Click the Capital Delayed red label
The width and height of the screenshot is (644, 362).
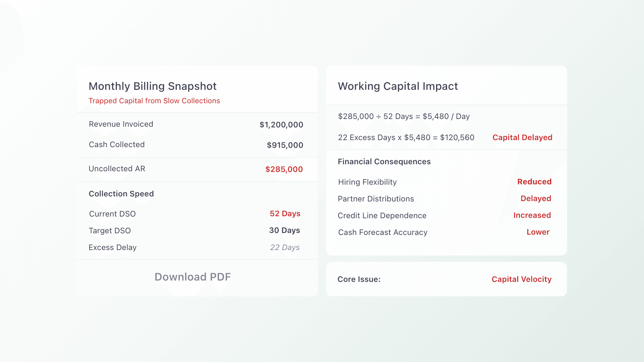(522, 137)
